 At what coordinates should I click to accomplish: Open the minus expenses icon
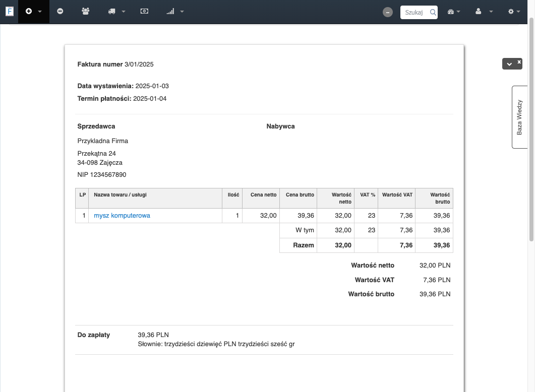60,11
